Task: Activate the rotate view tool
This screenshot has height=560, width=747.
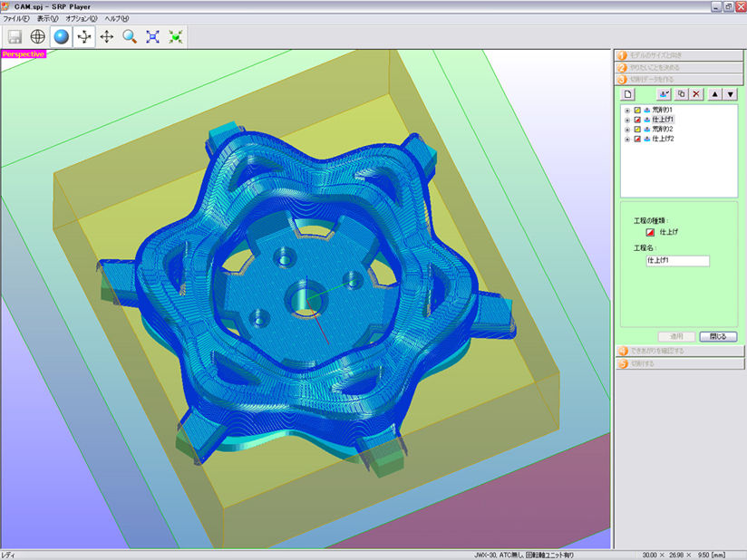Action: pyautogui.click(x=84, y=37)
